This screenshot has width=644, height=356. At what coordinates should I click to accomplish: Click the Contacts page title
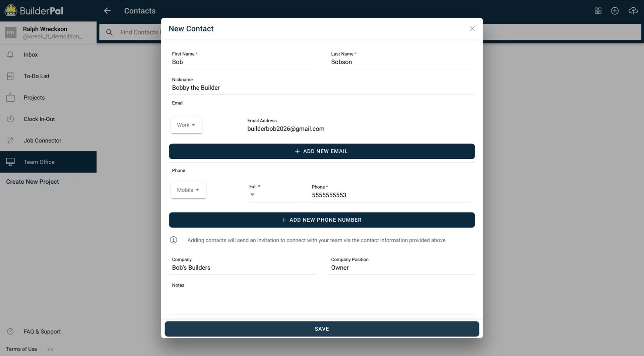tap(140, 11)
